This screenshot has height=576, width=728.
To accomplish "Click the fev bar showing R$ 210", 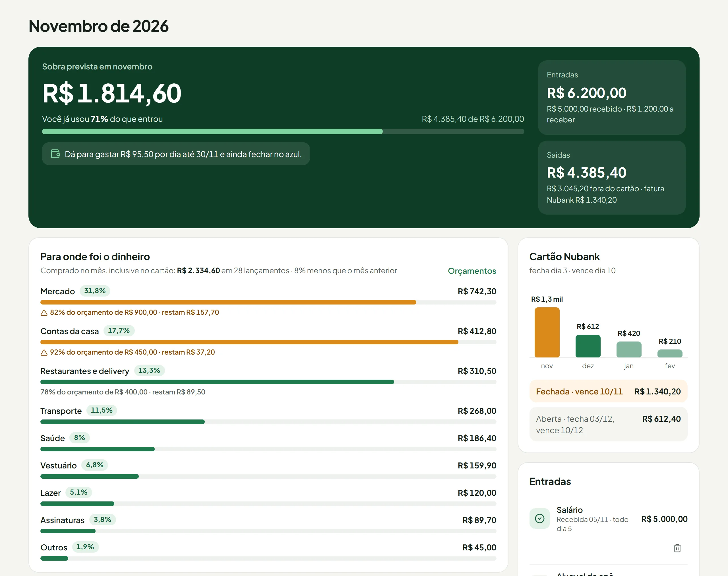I will coord(670,353).
